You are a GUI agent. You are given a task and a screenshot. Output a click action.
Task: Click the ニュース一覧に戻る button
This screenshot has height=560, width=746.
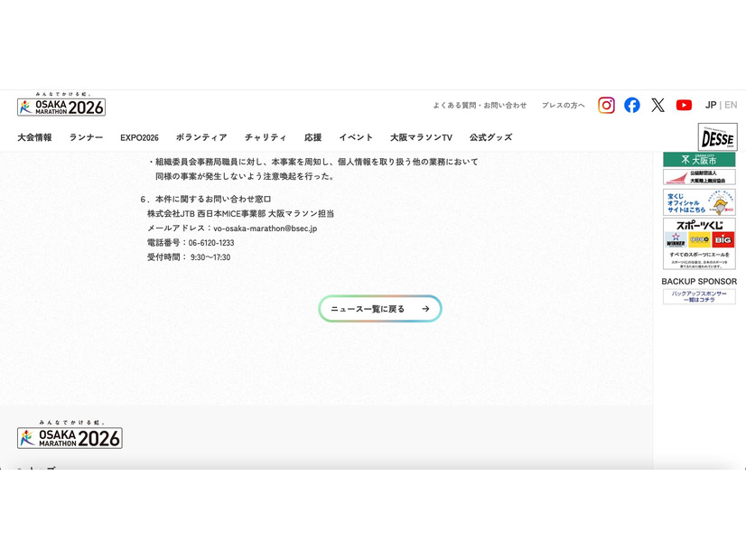click(379, 308)
